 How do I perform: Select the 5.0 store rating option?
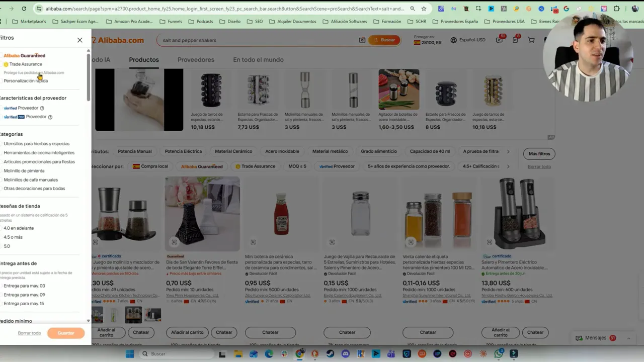[7, 246]
